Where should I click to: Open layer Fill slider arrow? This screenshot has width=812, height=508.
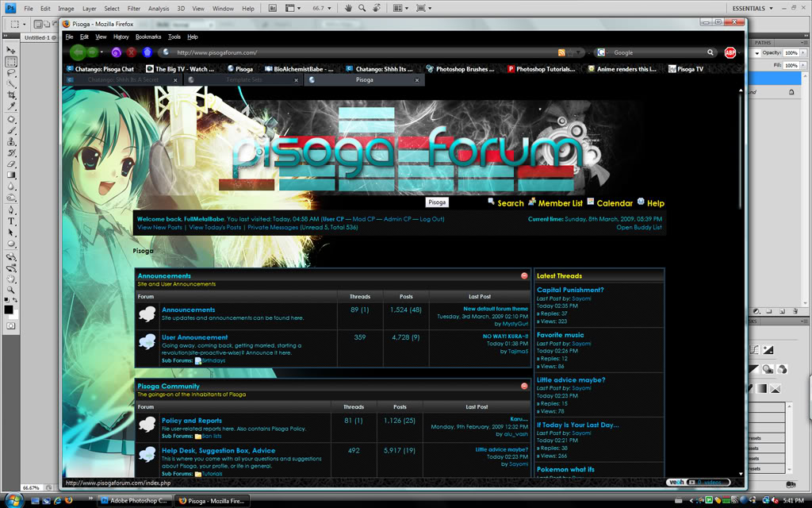(x=803, y=66)
